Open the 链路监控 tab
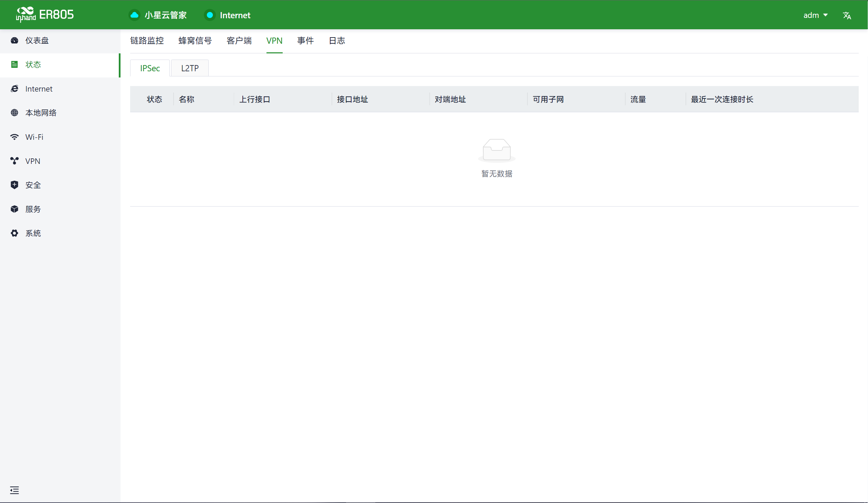 (147, 41)
